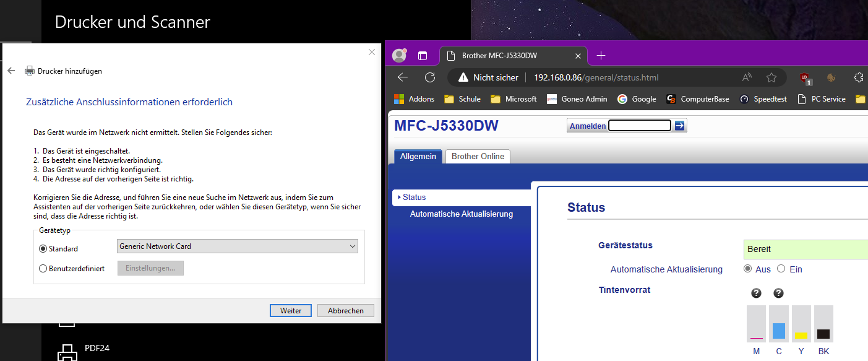Image resolution: width=868 pixels, height=361 pixels.
Task: Open the PC Service bookmark
Action: (822, 99)
